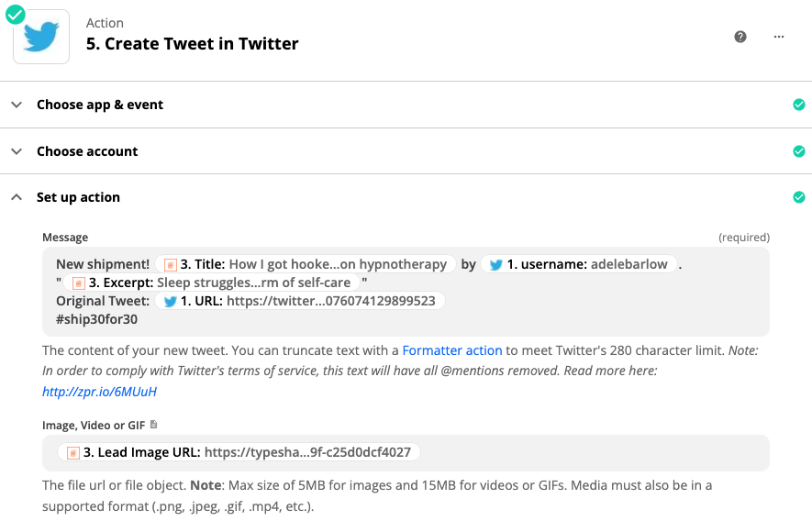Screen dimensions: 812x521
Task: Click the Set up action section title
Action: pos(78,197)
